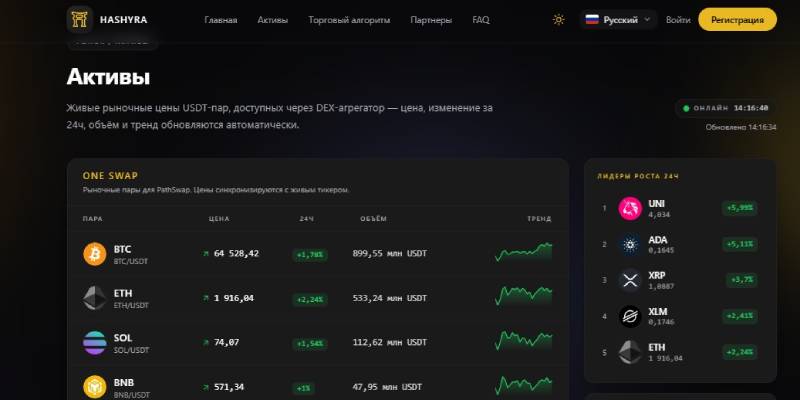
Task: Toggle the light theme sun icon
Action: click(x=559, y=20)
